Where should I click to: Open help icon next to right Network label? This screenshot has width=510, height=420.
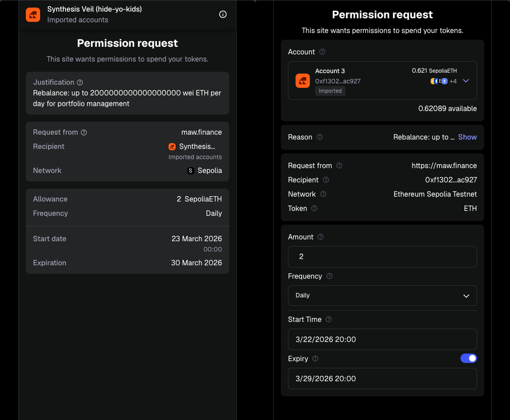tap(323, 194)
